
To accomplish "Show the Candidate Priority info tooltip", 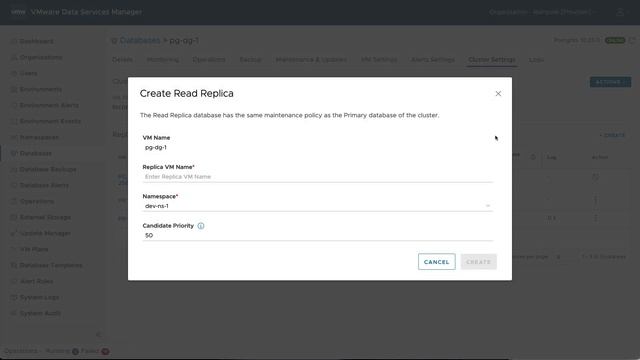I will click(x=201, y=226).
